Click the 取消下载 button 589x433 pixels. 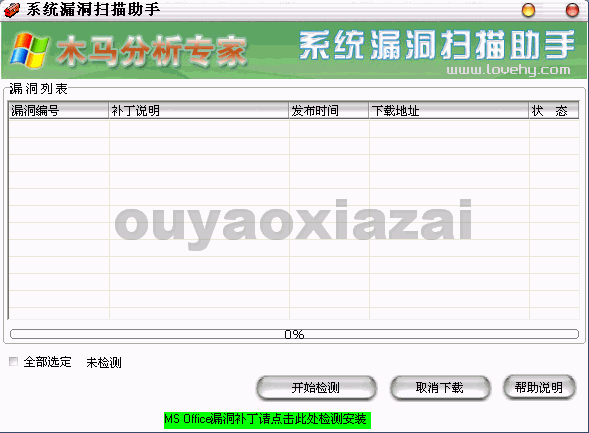tap(440, 388)
